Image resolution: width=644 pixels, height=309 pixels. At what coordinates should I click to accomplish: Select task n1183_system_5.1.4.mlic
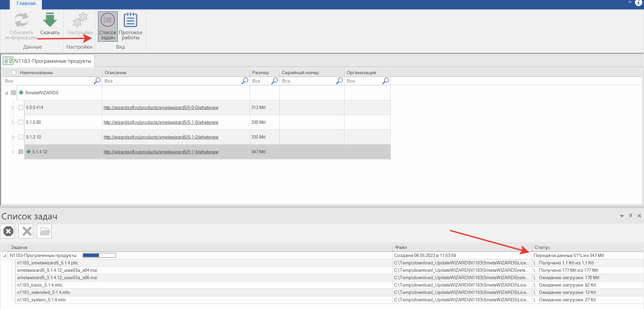[42, 300]
